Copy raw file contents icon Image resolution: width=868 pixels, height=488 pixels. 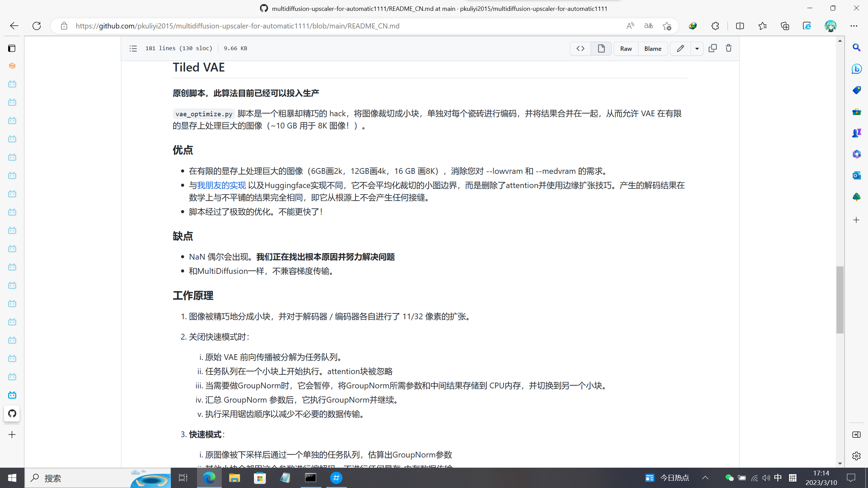(x=712, y=48)
